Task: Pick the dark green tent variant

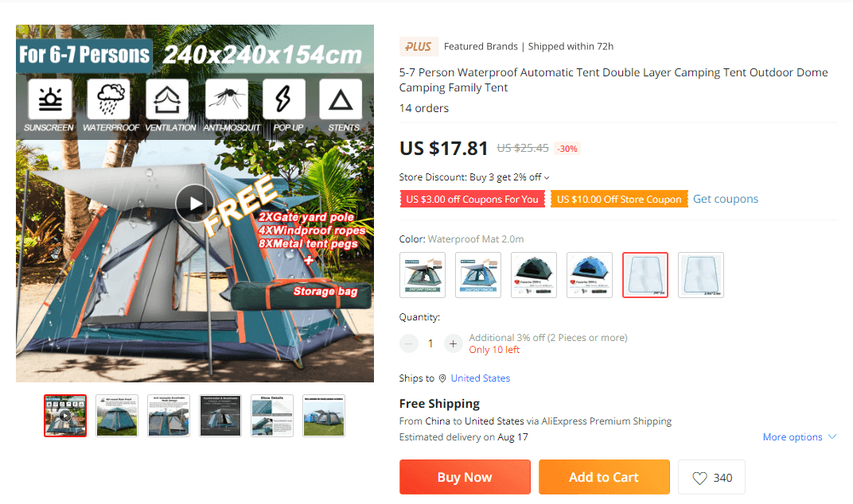Action: [x=534, y=275]
